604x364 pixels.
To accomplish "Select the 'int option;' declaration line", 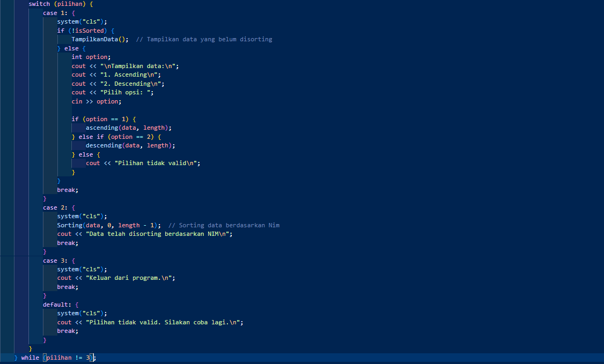I will (91, 57).
